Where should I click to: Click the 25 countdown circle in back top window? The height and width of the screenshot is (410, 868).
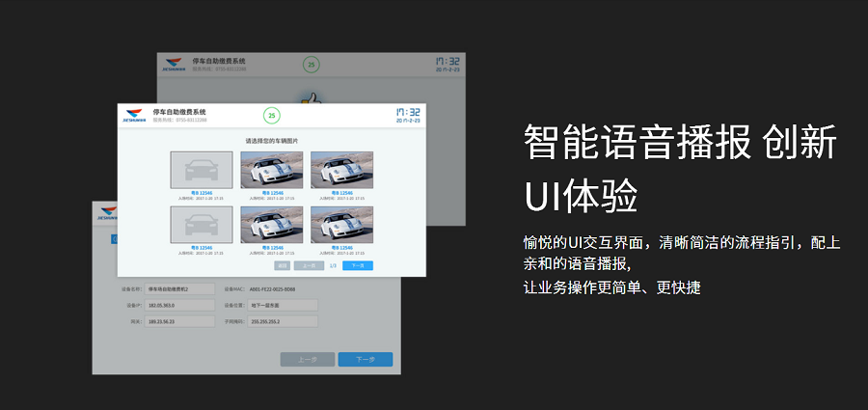312,65
